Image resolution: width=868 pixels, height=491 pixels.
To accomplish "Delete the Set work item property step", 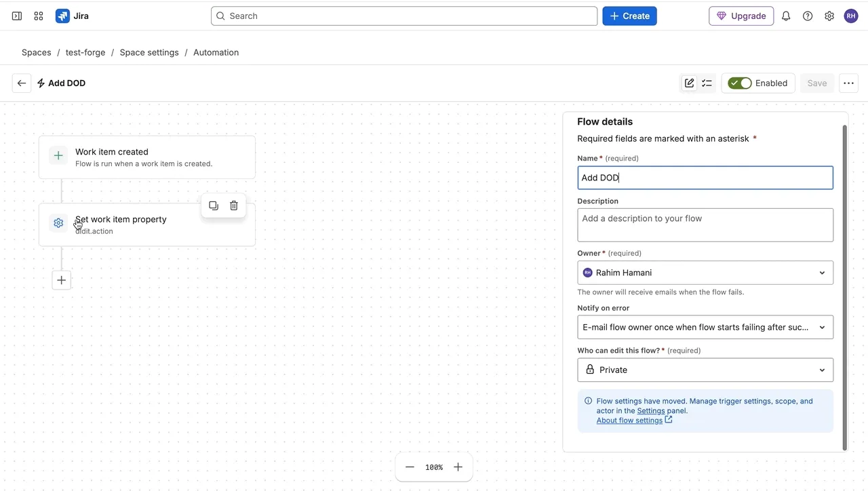I will (234, 205).
